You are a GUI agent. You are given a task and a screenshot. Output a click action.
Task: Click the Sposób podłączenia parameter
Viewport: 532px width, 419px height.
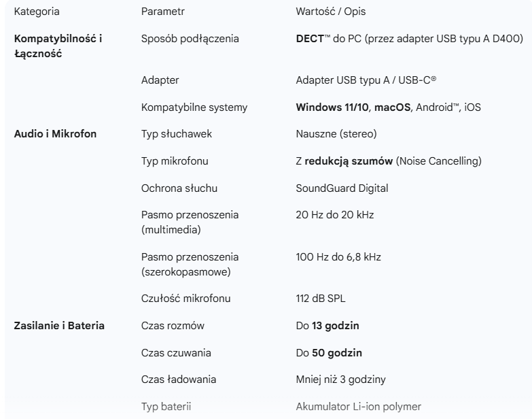(190, 39)
